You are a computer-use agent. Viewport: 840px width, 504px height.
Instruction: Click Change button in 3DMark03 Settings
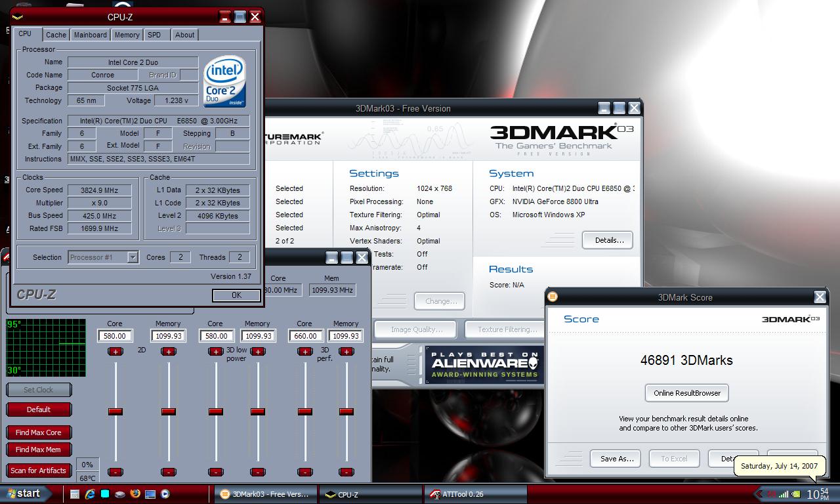tap(440, 301)
